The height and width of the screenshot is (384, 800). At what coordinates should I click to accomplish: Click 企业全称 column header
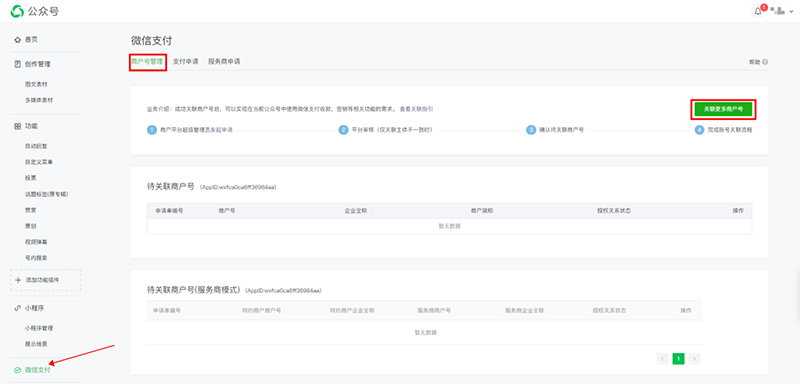tap(356, 211)
